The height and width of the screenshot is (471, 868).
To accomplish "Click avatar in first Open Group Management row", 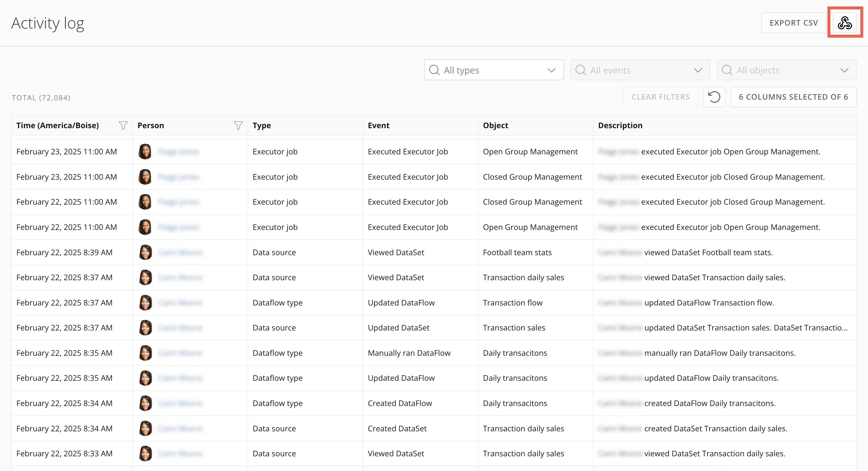I will click(x=145, y=152).
